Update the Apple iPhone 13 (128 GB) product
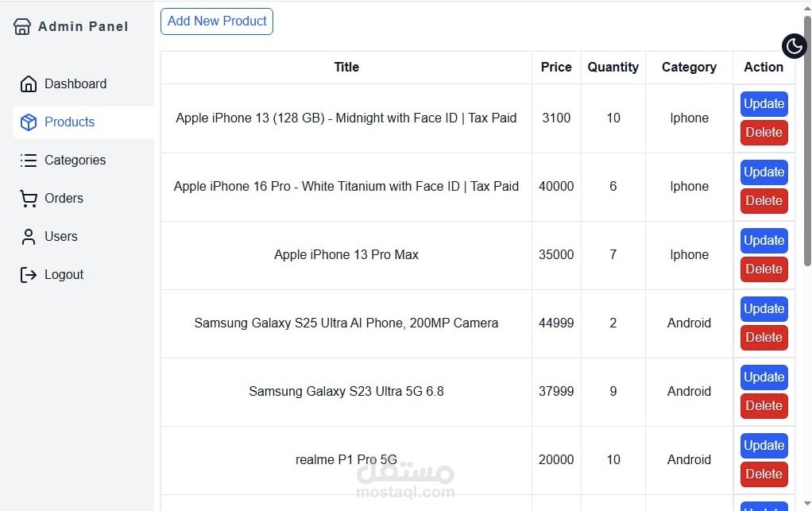Viewport: 812px width, 511px height. click(764, 104)
